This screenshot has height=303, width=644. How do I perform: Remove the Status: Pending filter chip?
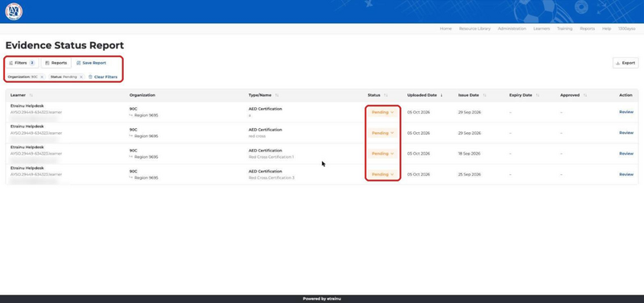point(81,77)
